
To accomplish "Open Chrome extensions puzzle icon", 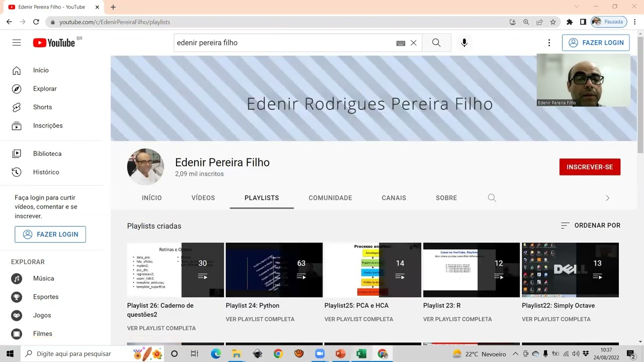I will pos(570,22).
